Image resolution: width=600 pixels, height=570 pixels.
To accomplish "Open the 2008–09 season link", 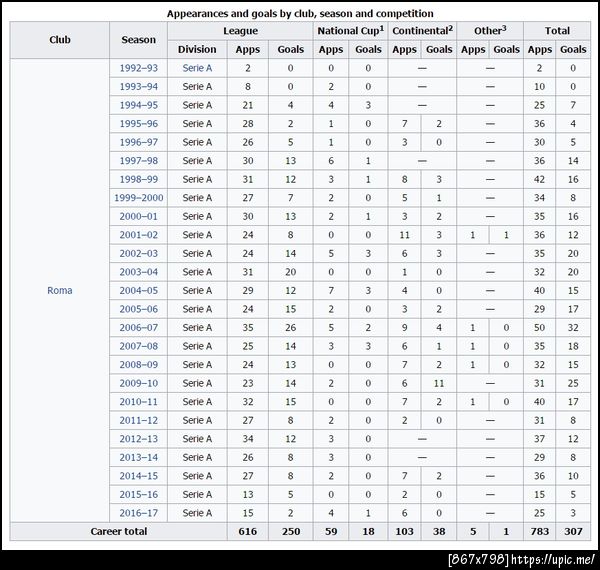I will [139, 365].
